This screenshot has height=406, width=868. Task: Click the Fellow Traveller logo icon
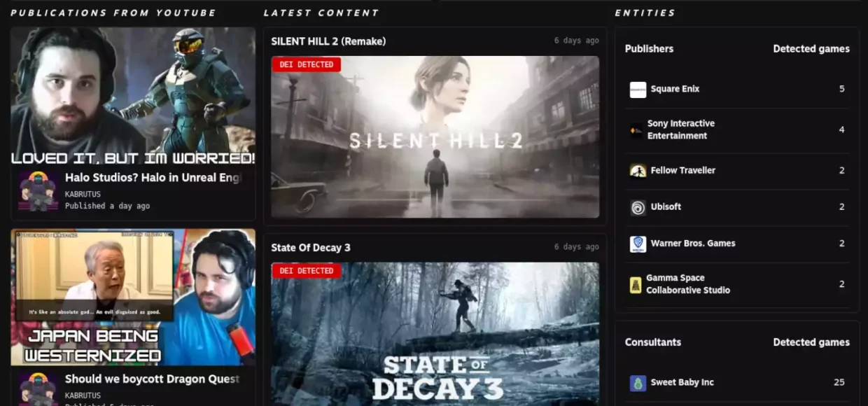click(638, 171)
